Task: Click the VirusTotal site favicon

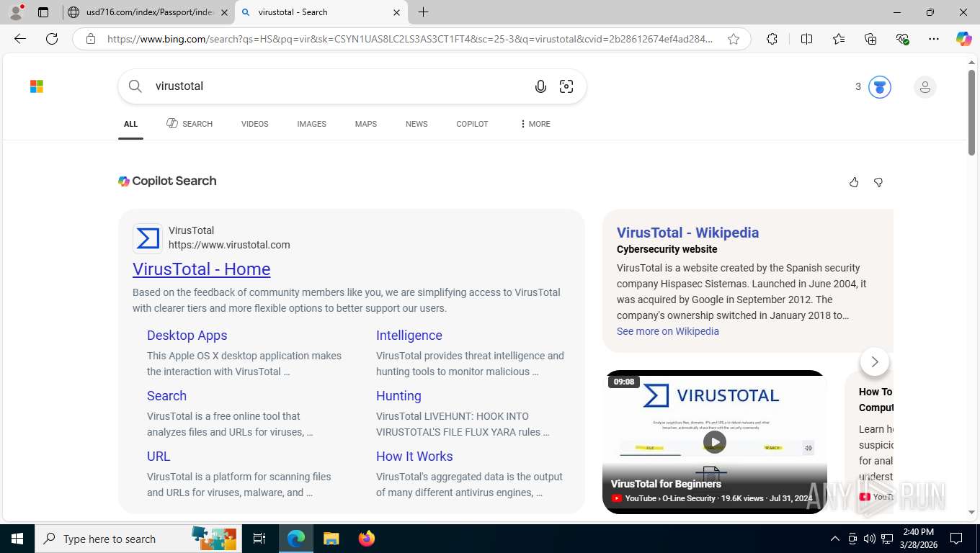Action: [148, 238]
